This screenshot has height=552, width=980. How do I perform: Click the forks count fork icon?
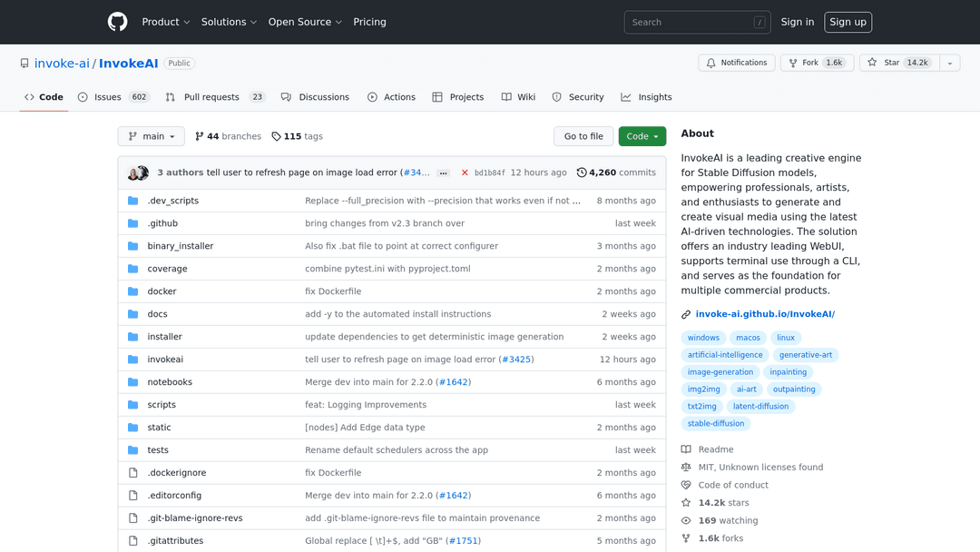point(686,538)
